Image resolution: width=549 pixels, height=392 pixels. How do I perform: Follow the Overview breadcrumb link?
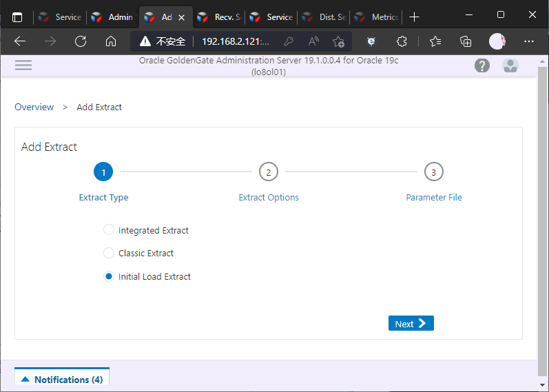pyautogui.click(x=34, y=107)
